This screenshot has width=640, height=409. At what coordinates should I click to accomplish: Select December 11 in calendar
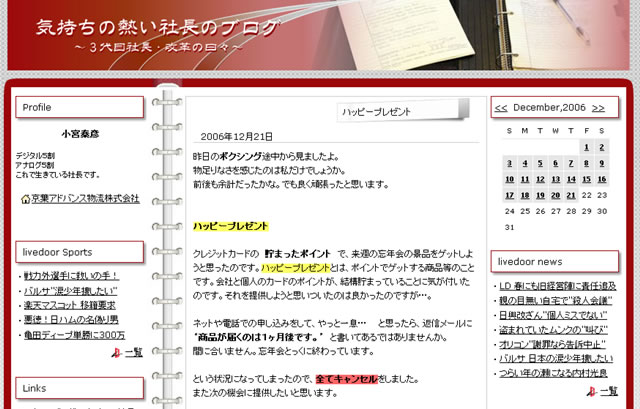pos(525,179)
